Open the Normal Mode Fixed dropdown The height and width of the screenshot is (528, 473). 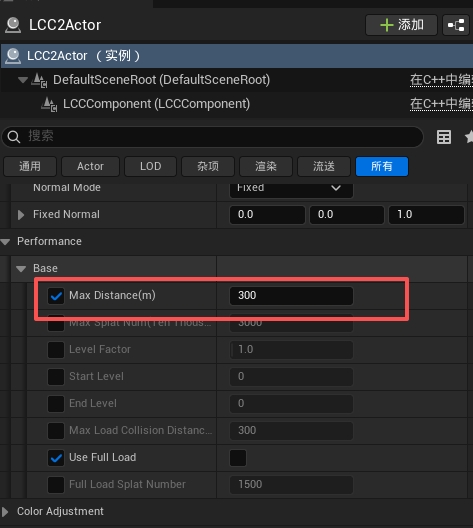pyautogui.click(x=291, y=189)
